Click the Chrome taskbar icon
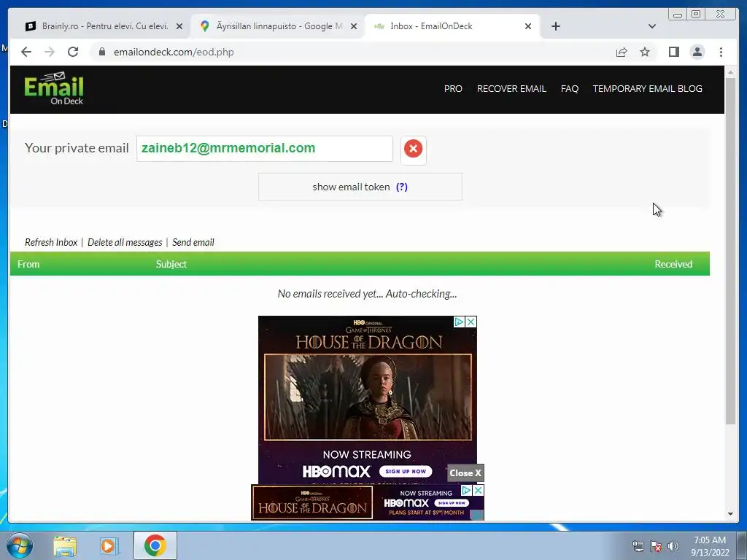The height and width of the screenshot is (560, 747). pos(155,545)
